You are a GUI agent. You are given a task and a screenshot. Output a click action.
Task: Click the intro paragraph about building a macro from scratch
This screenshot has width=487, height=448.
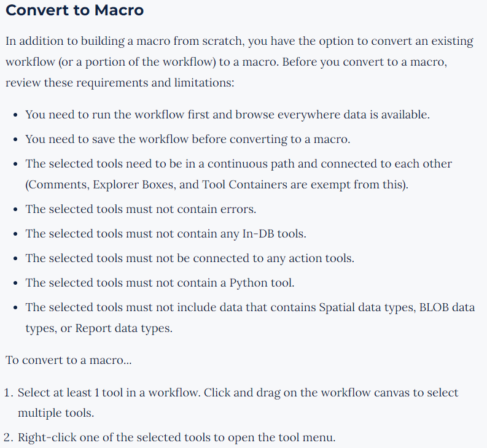click(240, 42)
